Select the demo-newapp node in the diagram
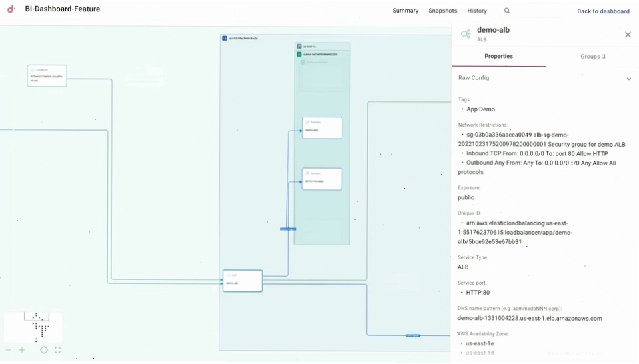The image size is (639, 364). [x=322, y=179]
